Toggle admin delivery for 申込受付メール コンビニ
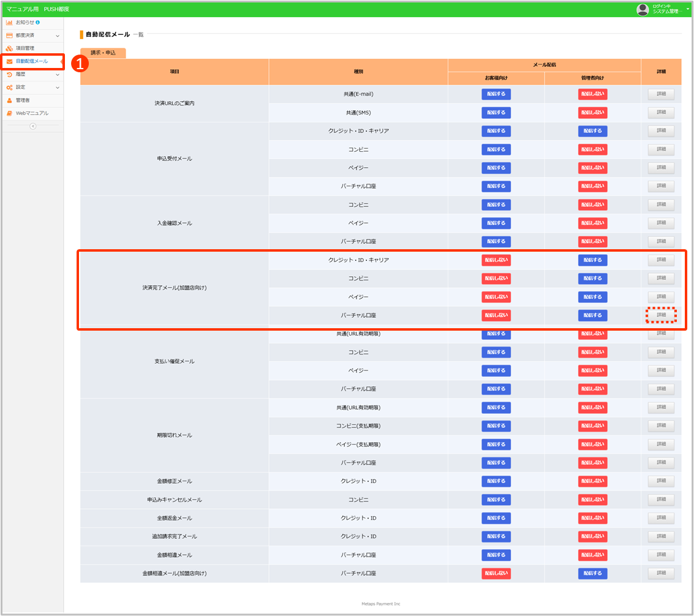This screenshot has width=694, height=616. tap(592, 149)
